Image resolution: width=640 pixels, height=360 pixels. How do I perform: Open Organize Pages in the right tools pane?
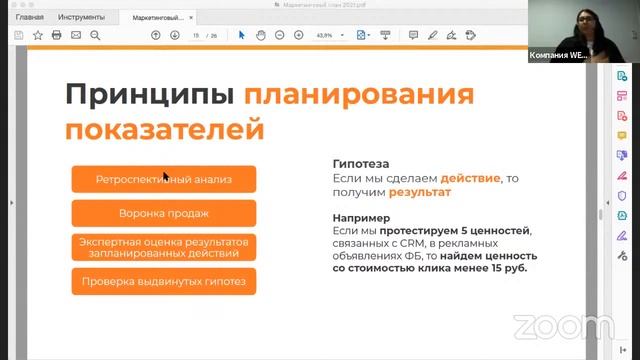pyautogui.click(x=622, y=96)
